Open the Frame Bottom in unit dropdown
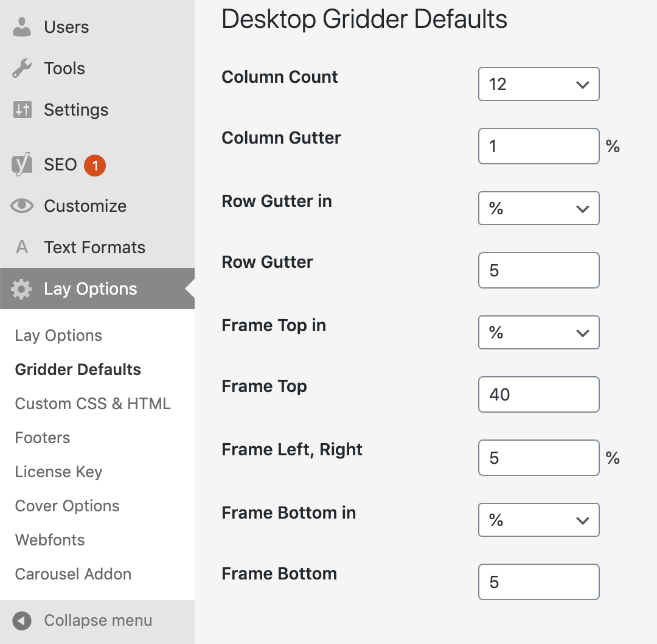This screenshot has height=644, width=657. [x=538, y=520]
